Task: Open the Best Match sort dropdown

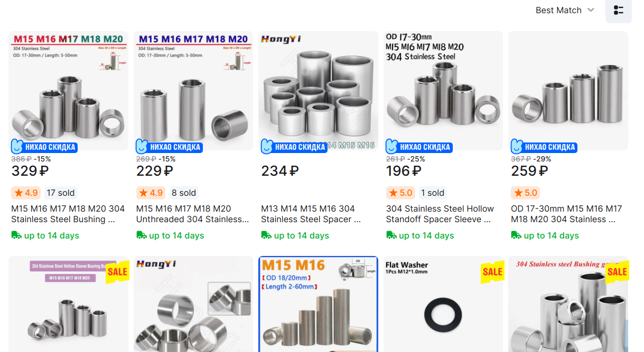Action: (565, 10)
